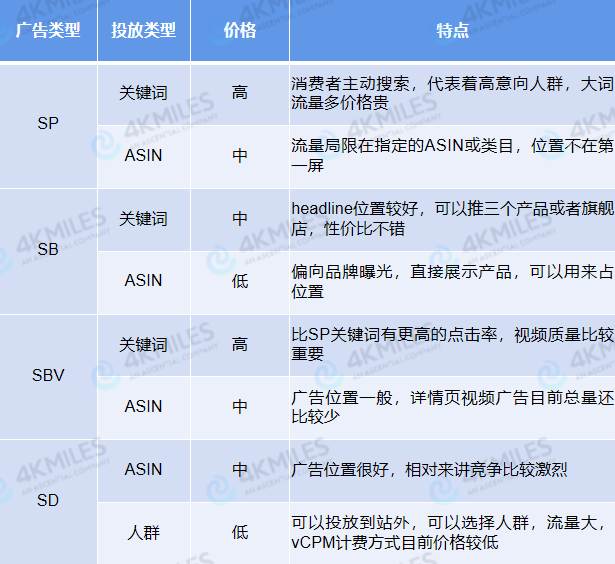Screen dimensions: 615x564
Task: Click the 投放类型 column header
Action: coord(143,31)
